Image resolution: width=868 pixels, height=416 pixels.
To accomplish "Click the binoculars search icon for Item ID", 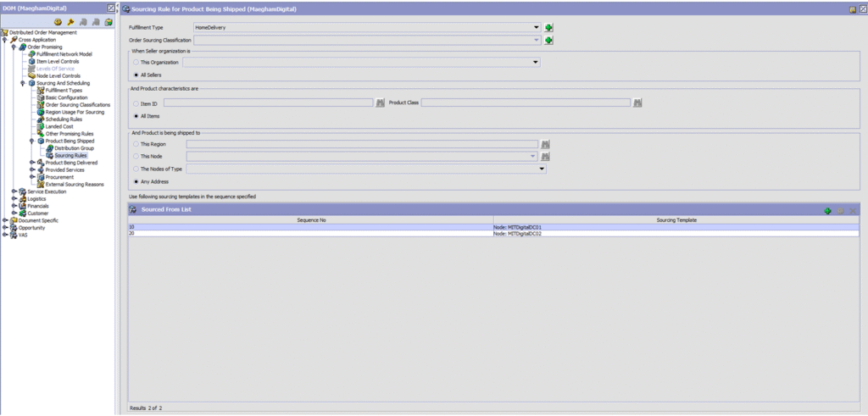I will [x=381, y=103].
